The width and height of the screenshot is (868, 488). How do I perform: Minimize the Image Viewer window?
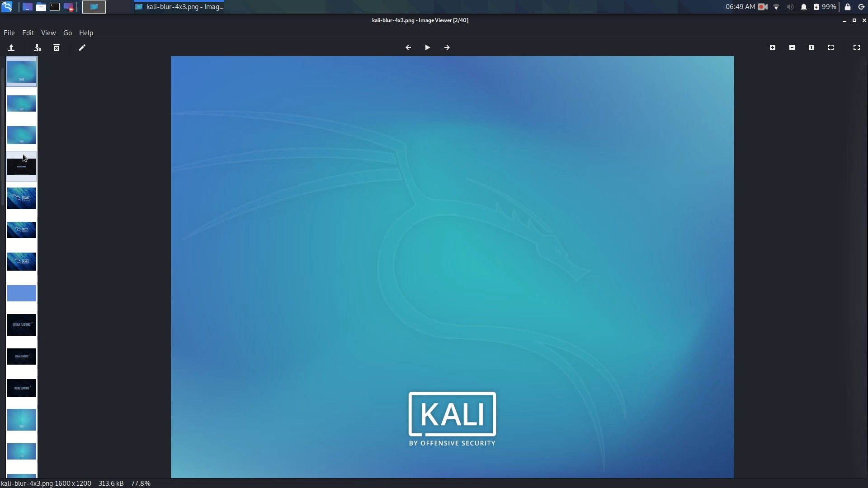844,20
